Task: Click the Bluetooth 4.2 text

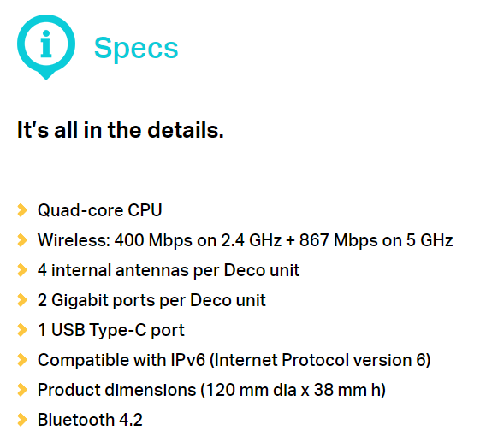Action: (90, 420)
